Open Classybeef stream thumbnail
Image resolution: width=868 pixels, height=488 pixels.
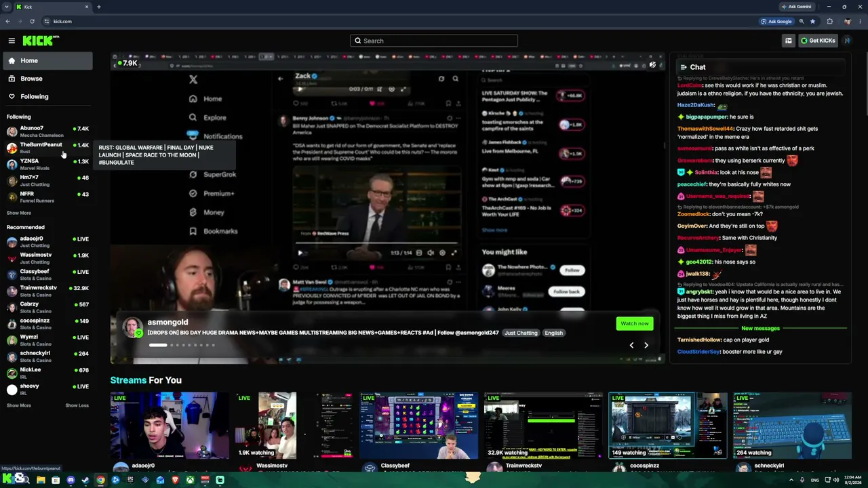(x=419, y=425)
